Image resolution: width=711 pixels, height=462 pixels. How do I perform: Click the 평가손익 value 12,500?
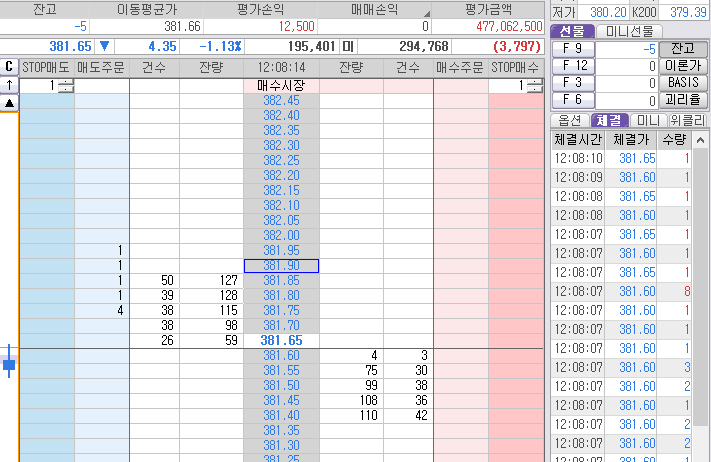(297, 27)
